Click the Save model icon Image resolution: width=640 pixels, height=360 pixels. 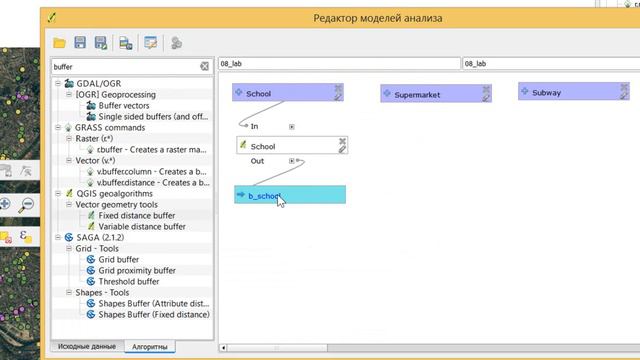pos(80,43)
